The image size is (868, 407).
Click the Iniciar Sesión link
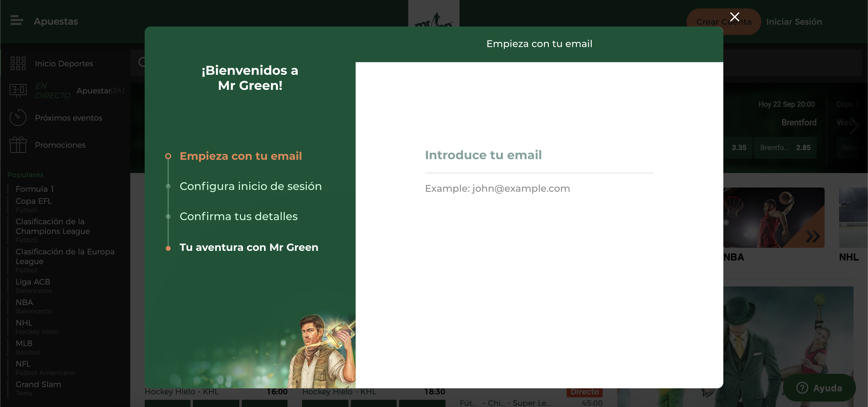(x=794, y=22)
